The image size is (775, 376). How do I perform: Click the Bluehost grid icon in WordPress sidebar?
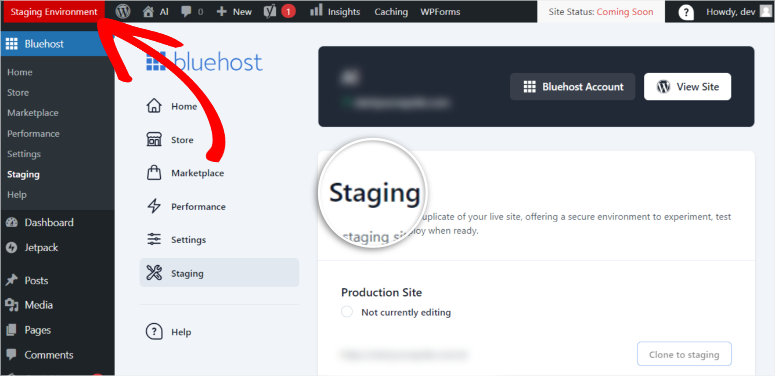pos(12,44)
